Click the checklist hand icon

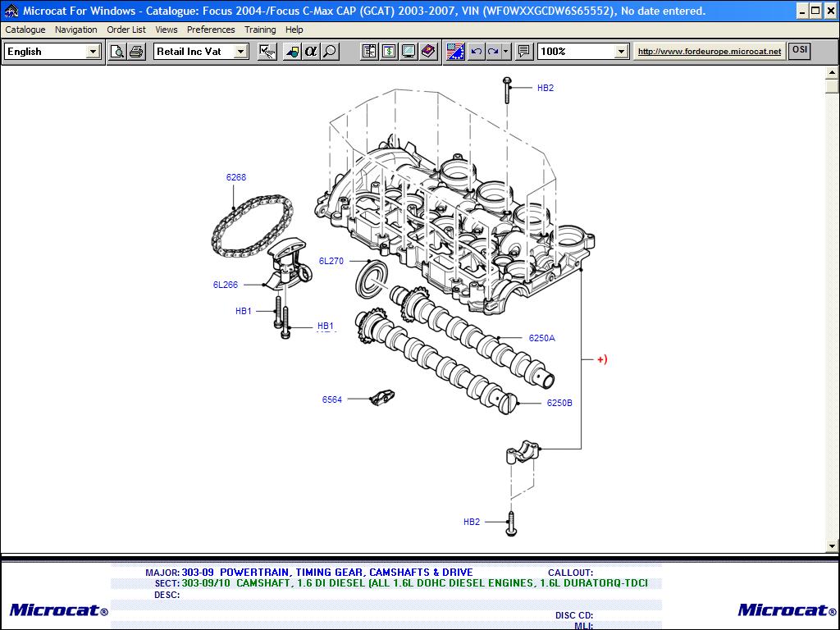[x=267, y=52]
